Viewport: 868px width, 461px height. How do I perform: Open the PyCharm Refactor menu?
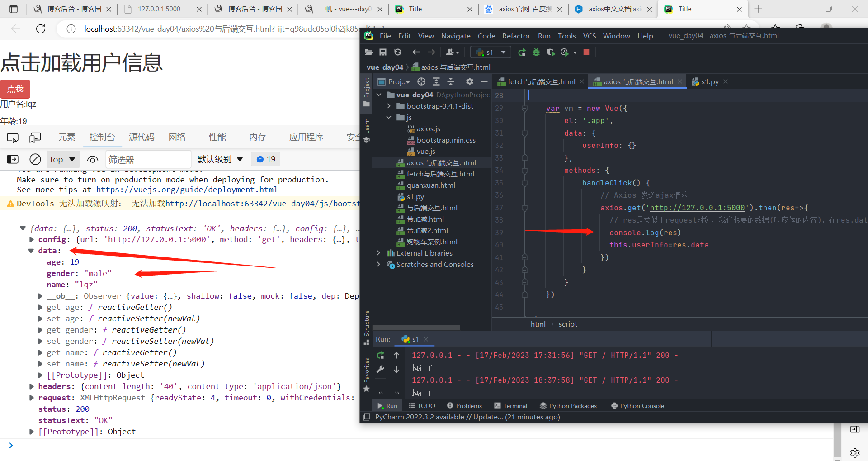pos(516,36)
